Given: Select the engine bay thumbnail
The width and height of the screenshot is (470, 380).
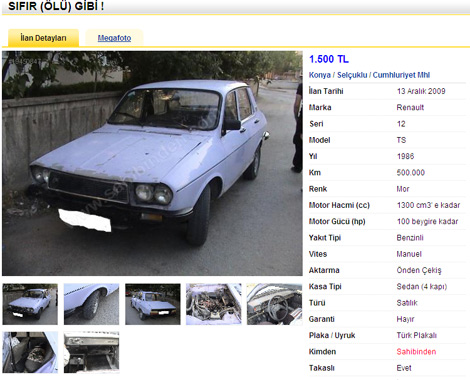Looking at the screenshot, I should pos(214,304).
